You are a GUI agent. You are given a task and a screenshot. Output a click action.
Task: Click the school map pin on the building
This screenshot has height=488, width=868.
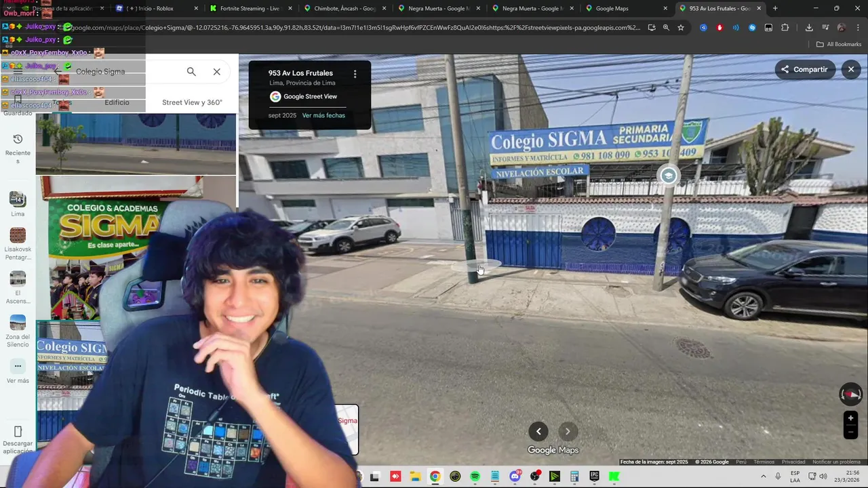(x=669, y=176)
